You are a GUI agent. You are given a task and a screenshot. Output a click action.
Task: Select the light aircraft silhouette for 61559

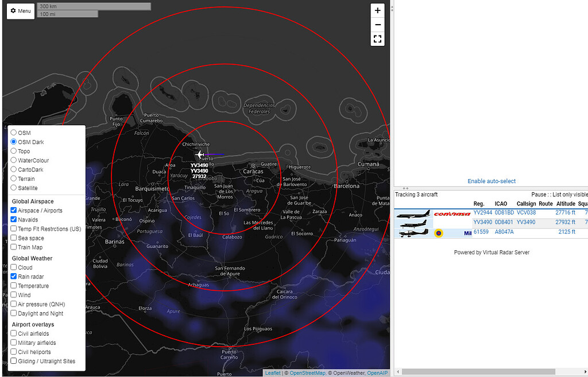413,232
